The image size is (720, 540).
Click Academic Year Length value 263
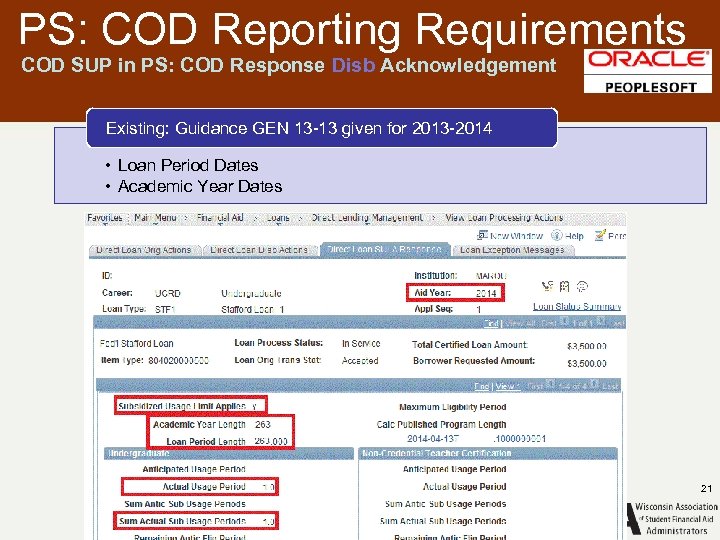point(263,424)
